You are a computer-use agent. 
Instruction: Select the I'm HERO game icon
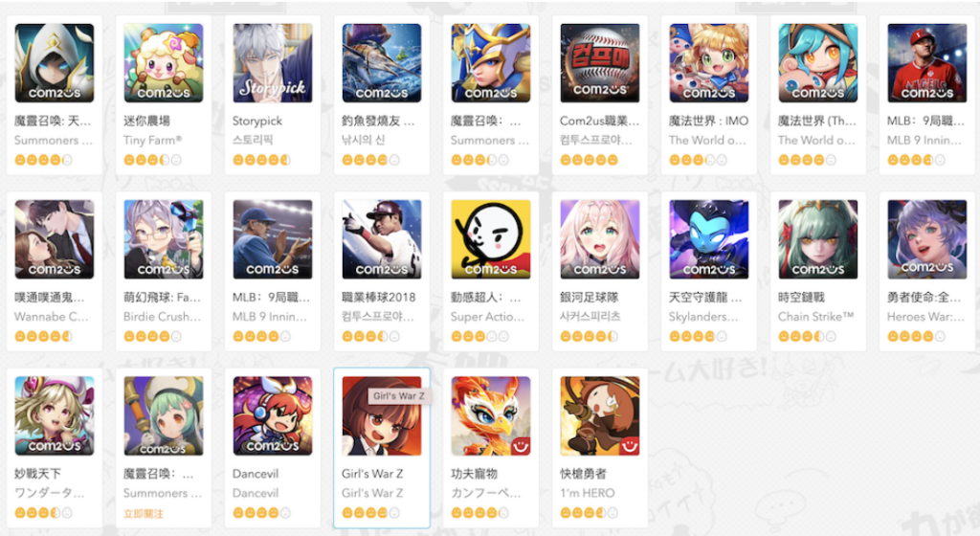(x=599, y=416)
